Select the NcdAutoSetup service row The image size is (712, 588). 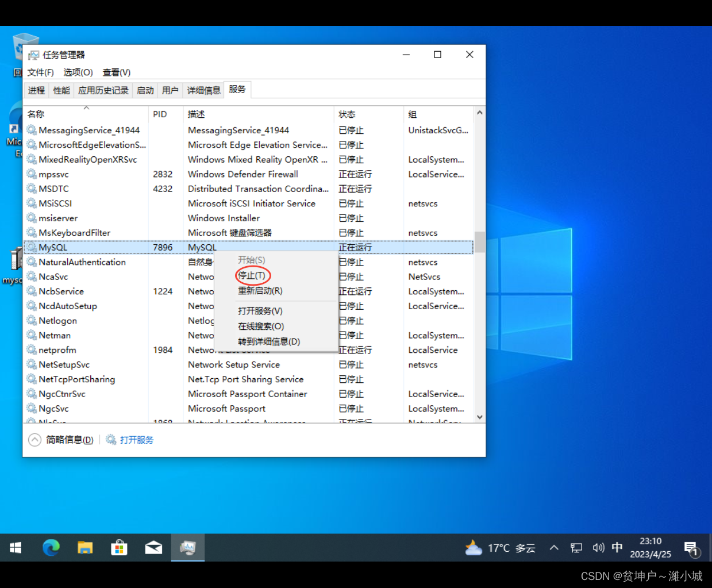249,306
